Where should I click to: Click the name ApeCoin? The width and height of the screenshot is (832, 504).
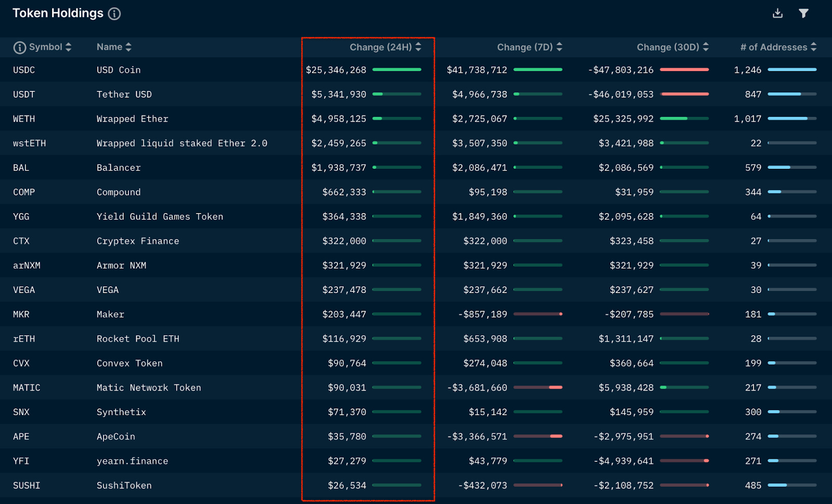116,436
